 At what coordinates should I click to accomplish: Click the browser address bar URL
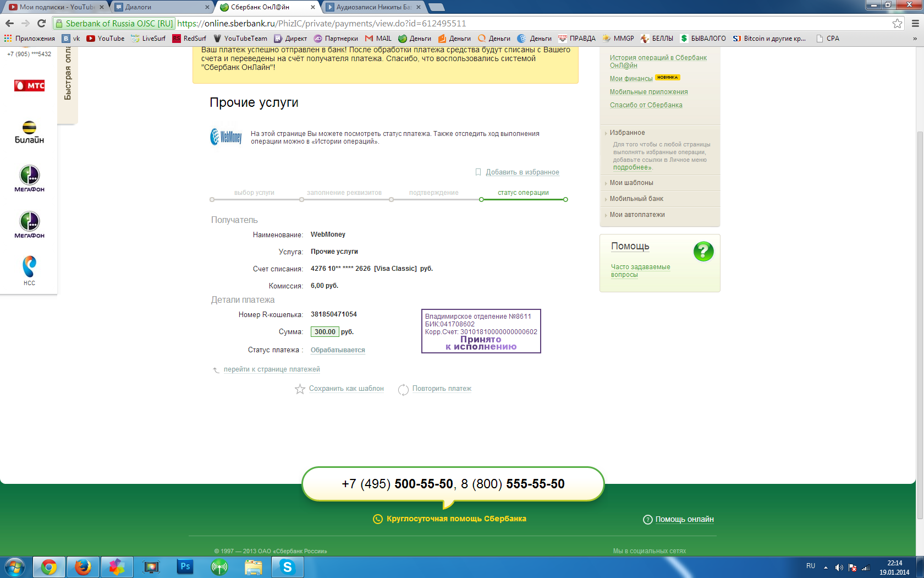(321, 23)
